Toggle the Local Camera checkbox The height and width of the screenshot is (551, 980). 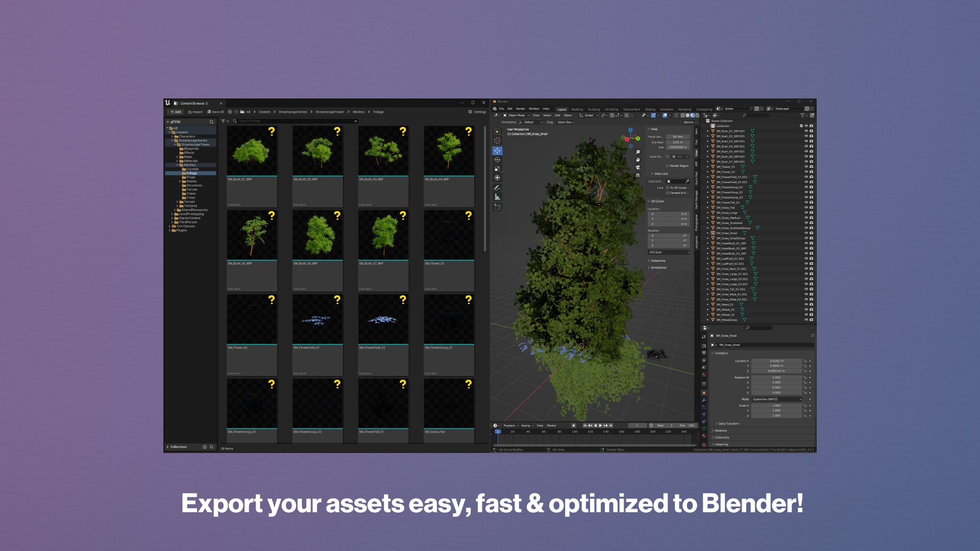pos(667,157)
